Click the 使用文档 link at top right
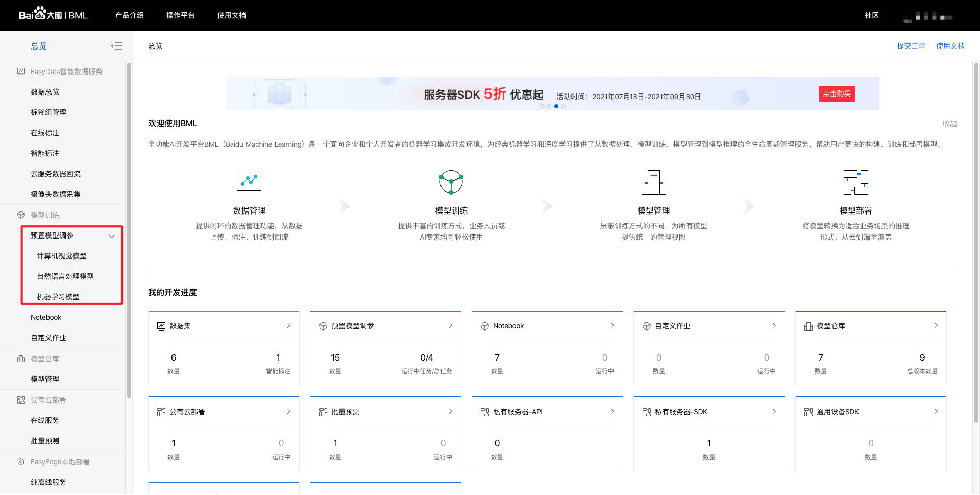The image size is (980, 495). pos(950,46)
